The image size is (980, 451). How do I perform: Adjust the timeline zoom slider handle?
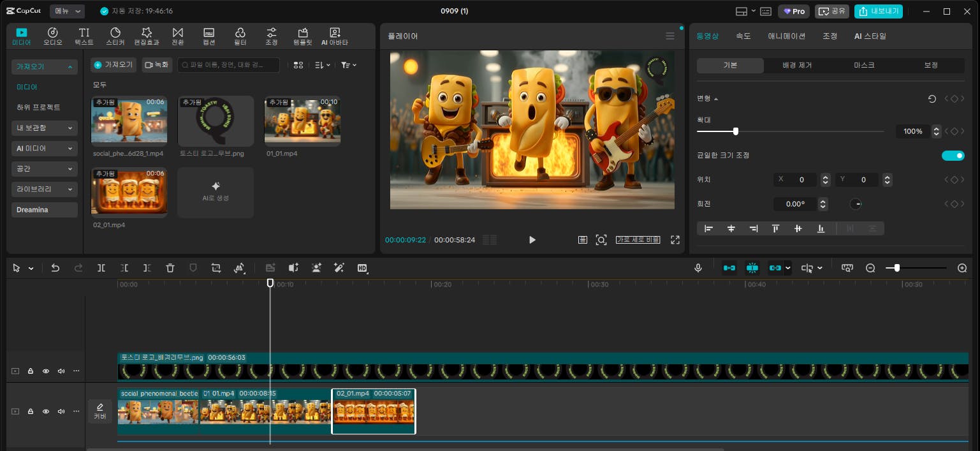click(896, 268)
